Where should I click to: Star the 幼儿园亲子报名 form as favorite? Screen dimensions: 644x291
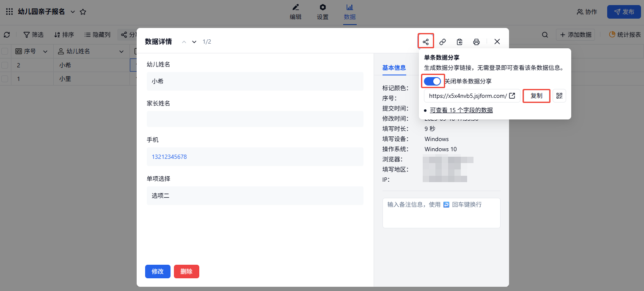pos(83,12)
